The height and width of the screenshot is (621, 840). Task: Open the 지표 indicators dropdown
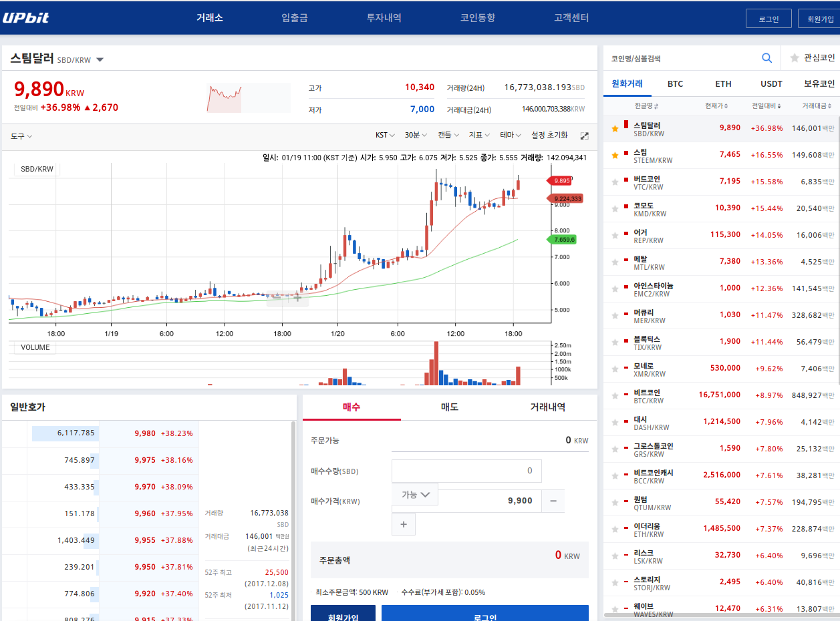pos(479,136)
